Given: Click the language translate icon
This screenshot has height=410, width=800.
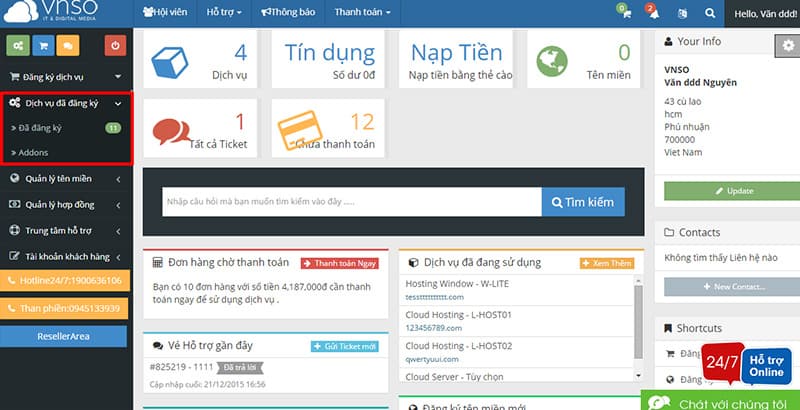Looking at the screenshot, I should pyautogui.click(x=682, y=14).
